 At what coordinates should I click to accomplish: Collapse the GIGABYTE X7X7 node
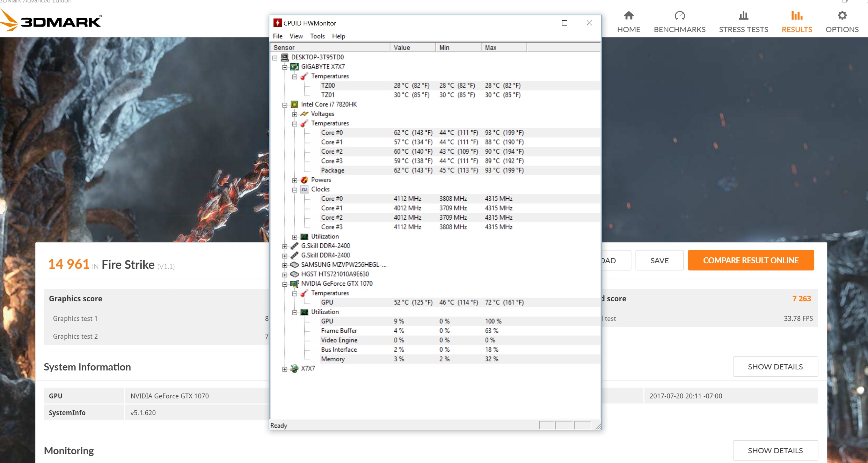point(285,67)
